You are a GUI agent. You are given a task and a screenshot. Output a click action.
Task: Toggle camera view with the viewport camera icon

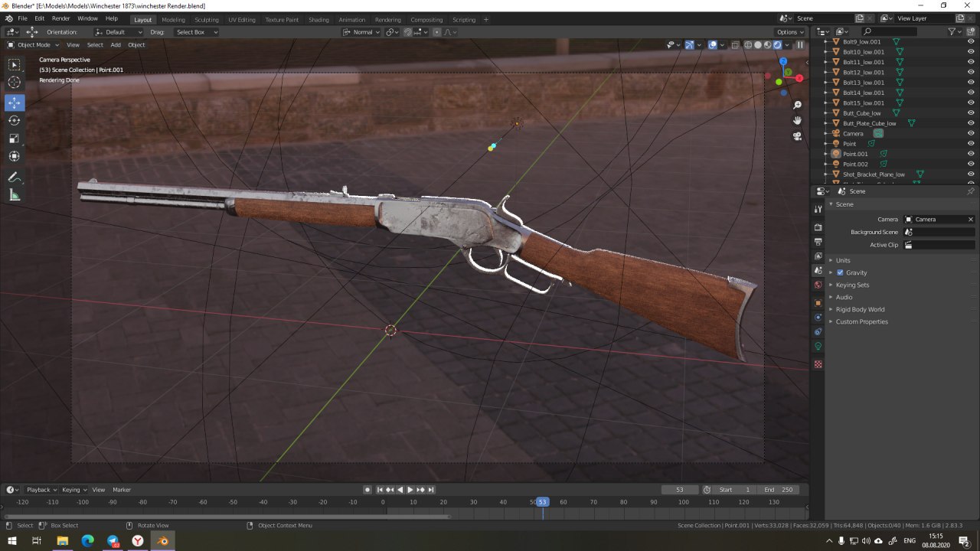[x=797, y=136]
